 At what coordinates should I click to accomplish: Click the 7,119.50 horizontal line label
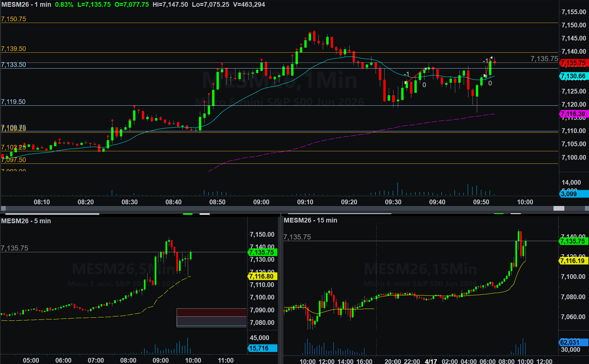pos(14,102)
